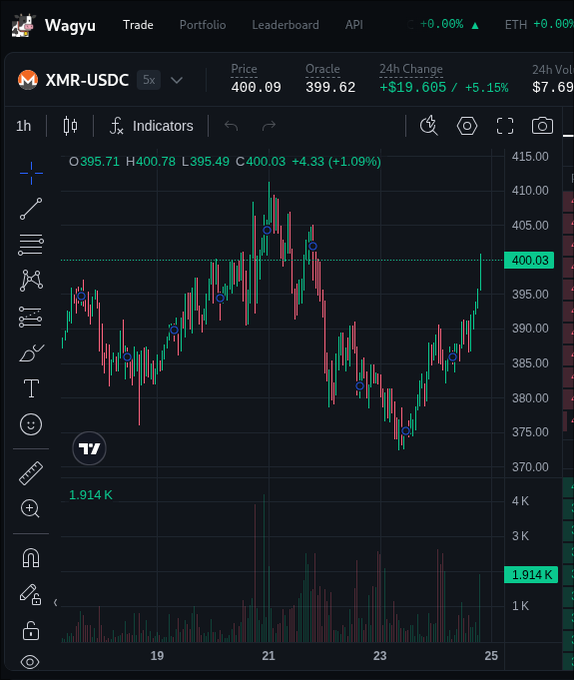The height and width of the screenshot is (680, 574).
Task: Click the 1.914 K volume legend value
Action: (91, 495)
